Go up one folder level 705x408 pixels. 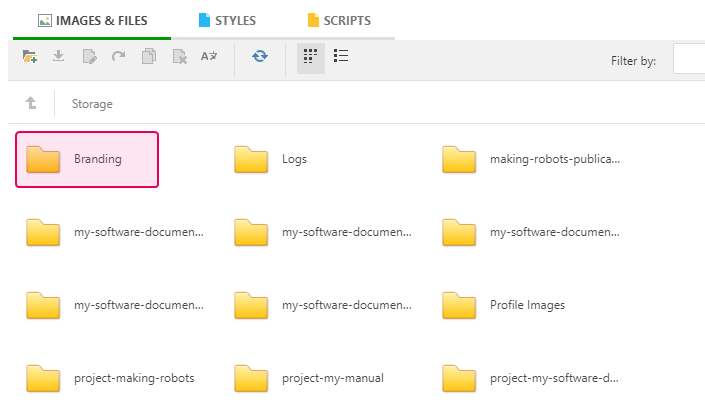(x=31, y=103)
